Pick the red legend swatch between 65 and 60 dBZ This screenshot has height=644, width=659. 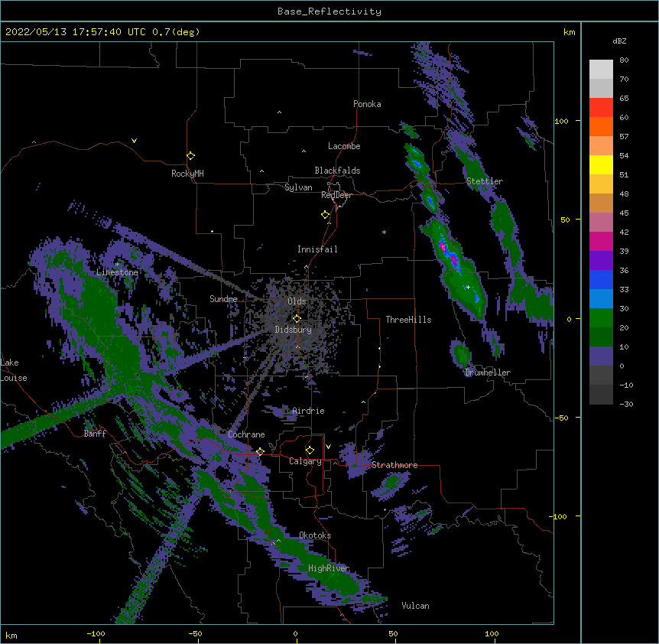(x=601, y=107)
